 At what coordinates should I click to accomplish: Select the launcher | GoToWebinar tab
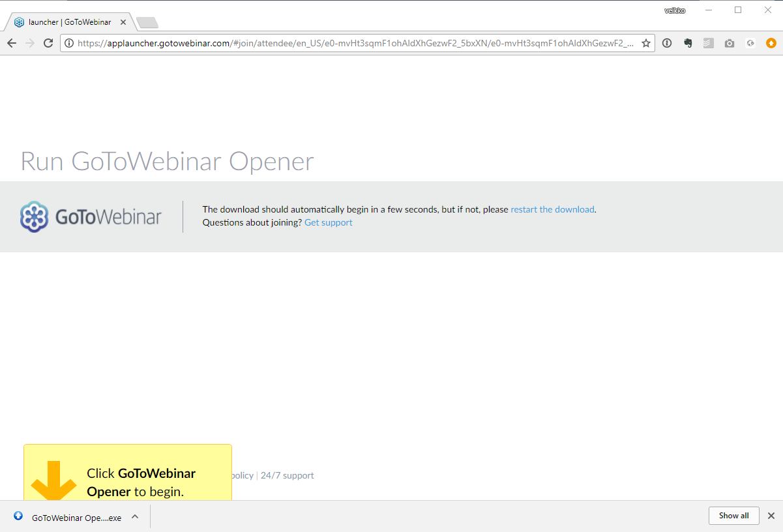70,22
